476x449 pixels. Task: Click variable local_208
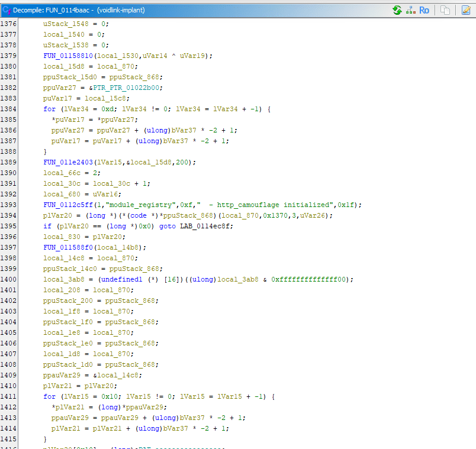pyautogui.click(x=62, y=290)
